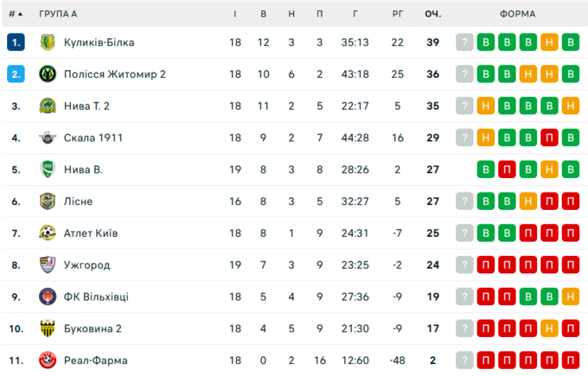Sort standings by the ОЧ. points column
The height and width of the screenshot is (376, 588).
tap(432, 14)
